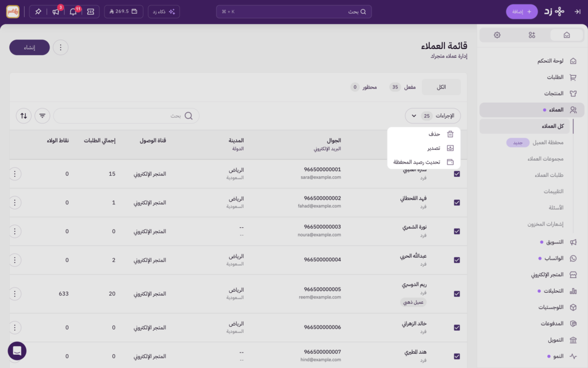Click the عميل ذهبي gold customer tag
The height and width of the screenshot is (368, 588).
(x=413, y=302)
